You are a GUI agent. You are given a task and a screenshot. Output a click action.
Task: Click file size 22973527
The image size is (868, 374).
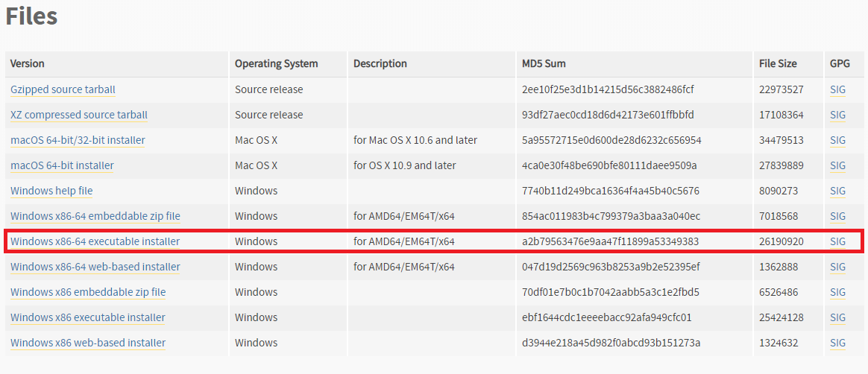click(x=781, y=89)
